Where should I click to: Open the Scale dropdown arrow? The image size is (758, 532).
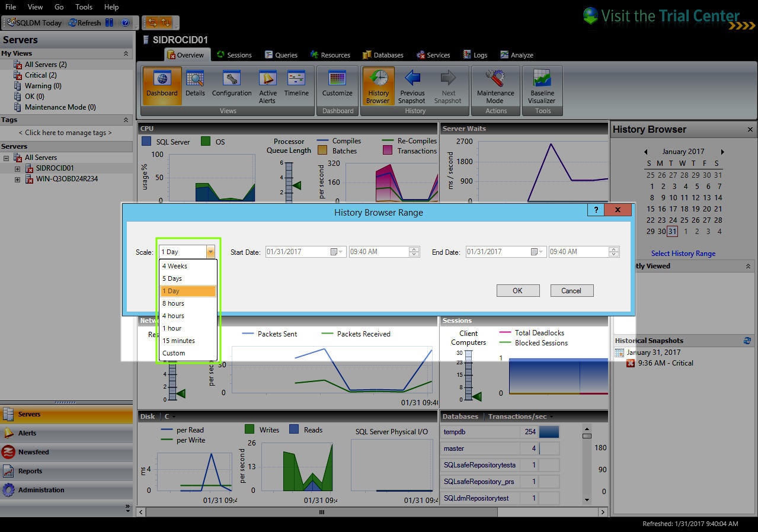click(210, 252)
